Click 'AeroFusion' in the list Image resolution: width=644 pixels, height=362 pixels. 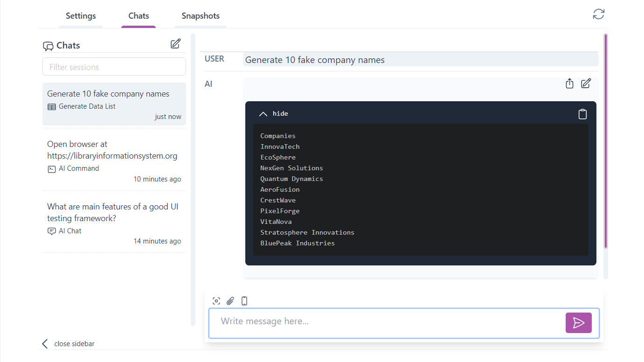280,189
